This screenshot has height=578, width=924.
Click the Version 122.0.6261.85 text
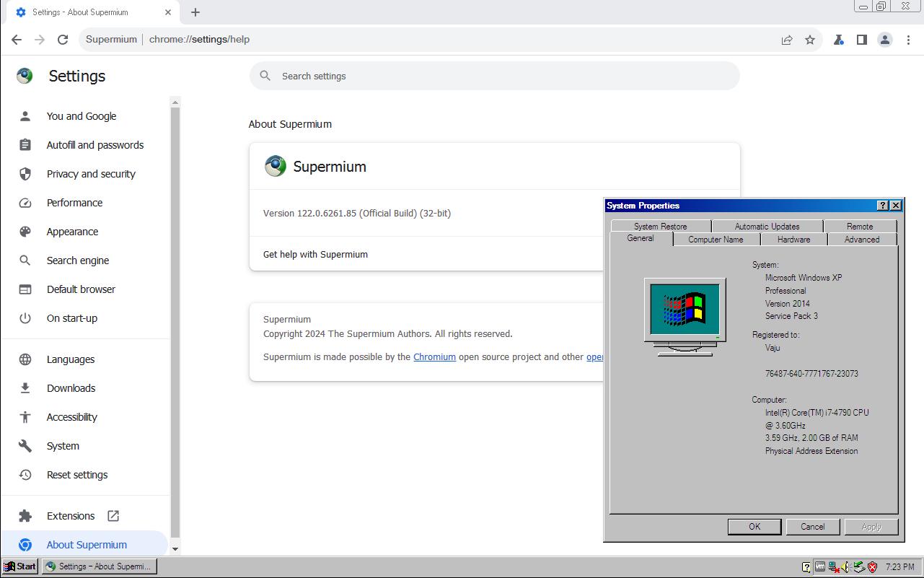tap(357, 213)
